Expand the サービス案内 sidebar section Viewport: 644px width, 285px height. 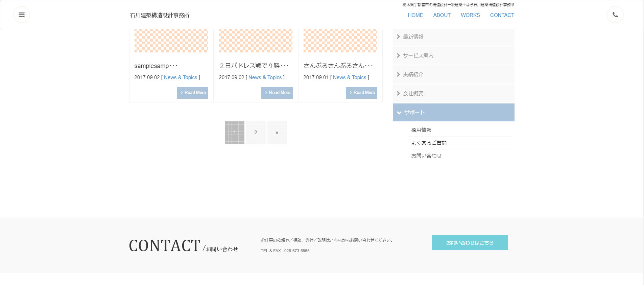coord(453,55)
